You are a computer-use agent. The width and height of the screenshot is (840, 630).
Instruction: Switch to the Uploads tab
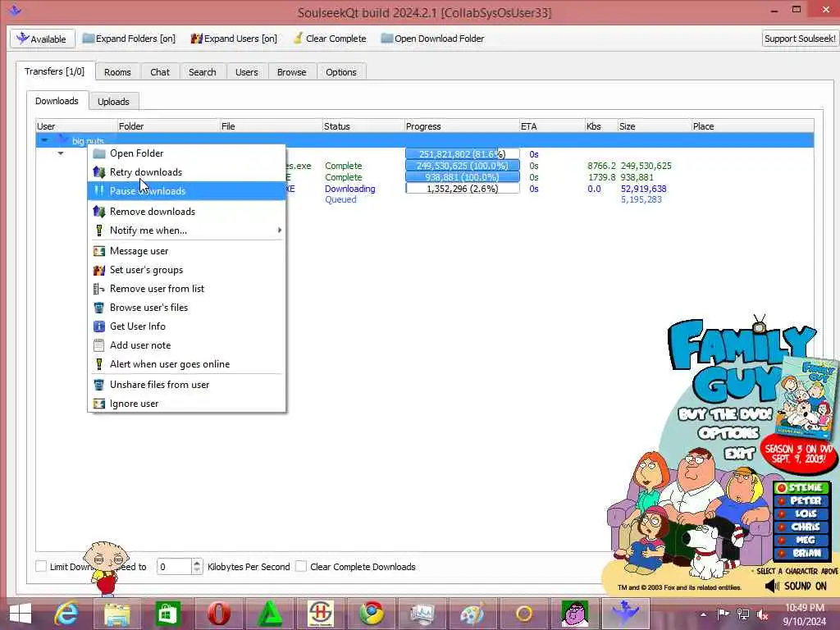pyautogui.click(x=113, y=101)
